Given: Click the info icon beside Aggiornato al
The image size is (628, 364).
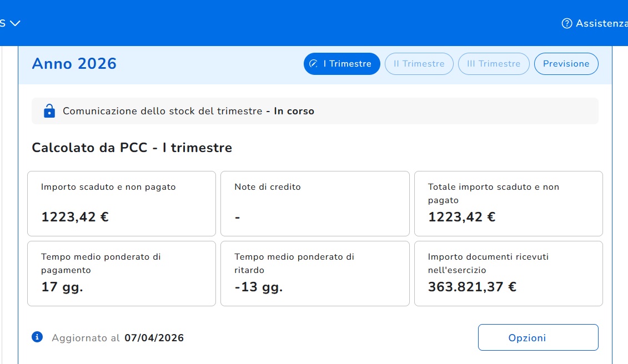Looking at the screenshot, I should (x=37, y=337).
